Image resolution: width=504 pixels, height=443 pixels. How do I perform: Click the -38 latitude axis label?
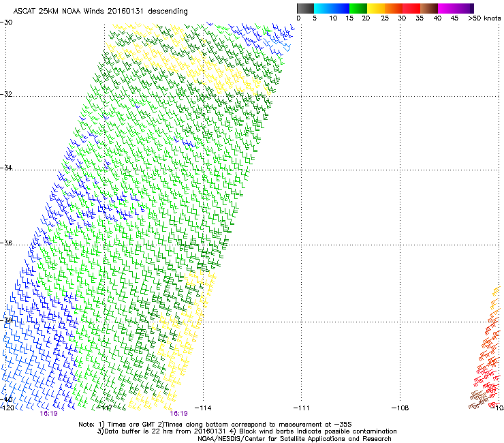tap(6, 320)
